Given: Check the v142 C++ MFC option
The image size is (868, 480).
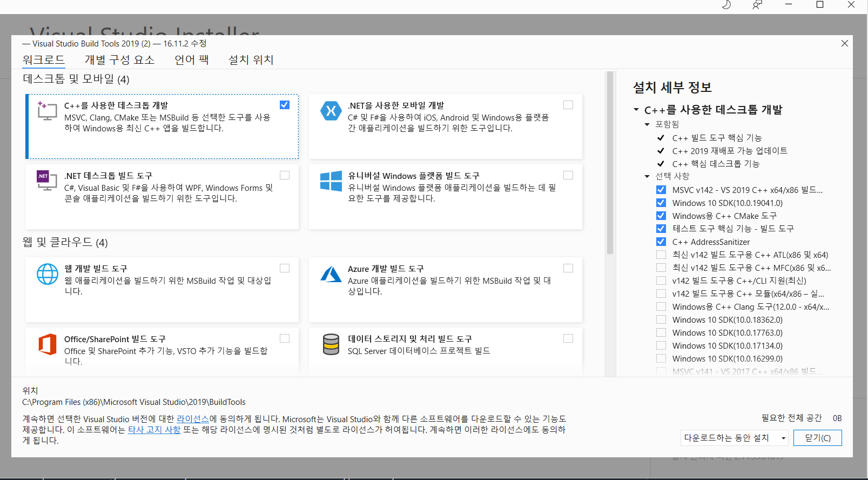Looking at the screenshot, I should pos(661,268).
